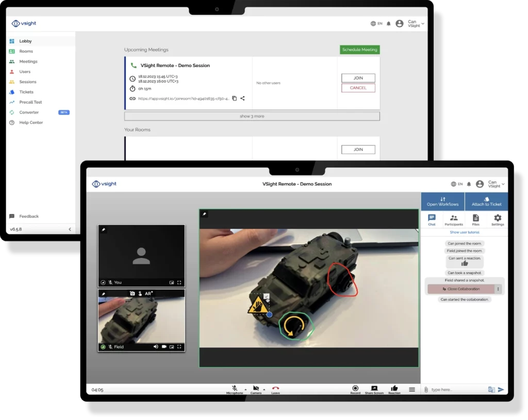Pin the You video tile
The width and height of the screenshot is (528, 420).
pos(104,229)
